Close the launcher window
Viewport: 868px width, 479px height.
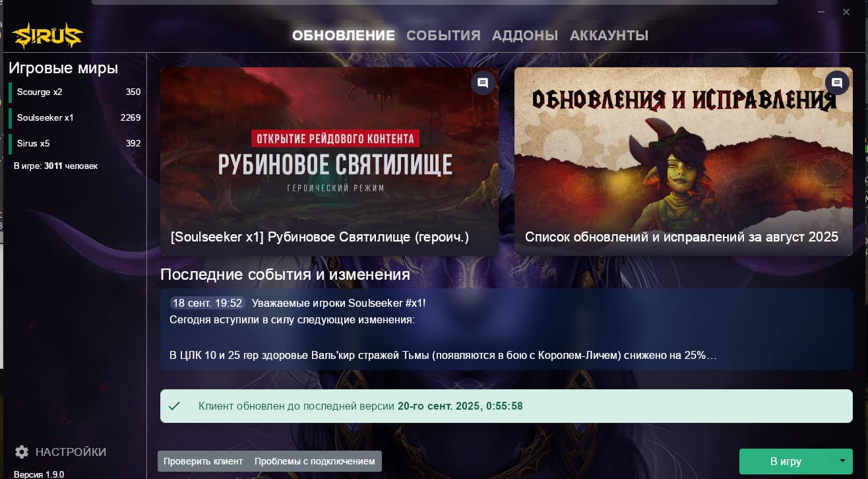(x=846, y=12)
